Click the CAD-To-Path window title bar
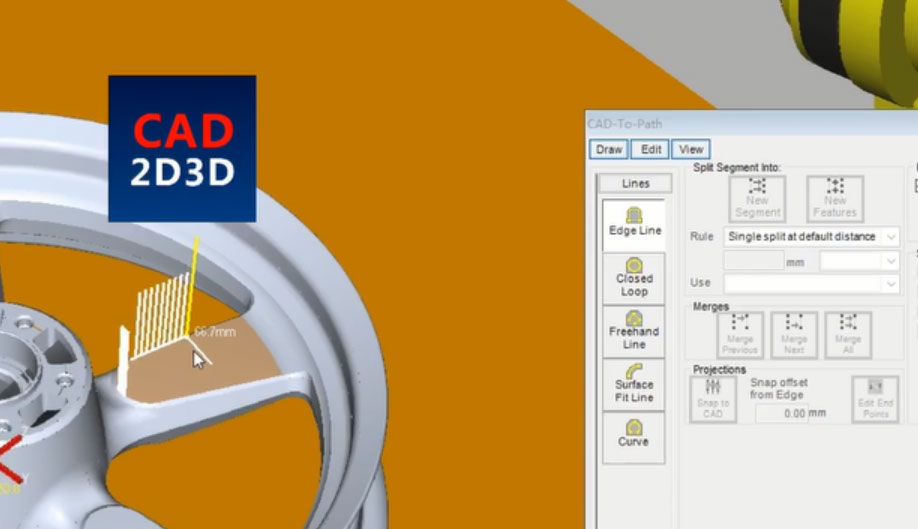 [x=752, y=123]
